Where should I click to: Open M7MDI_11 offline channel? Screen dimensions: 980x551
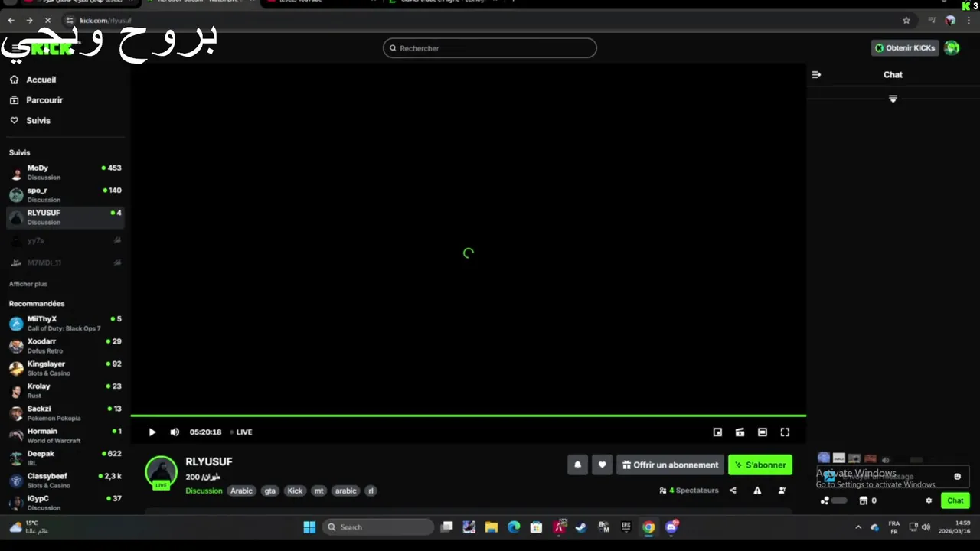(65, 262)
